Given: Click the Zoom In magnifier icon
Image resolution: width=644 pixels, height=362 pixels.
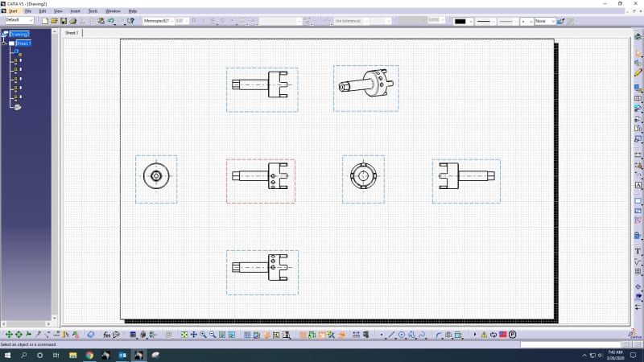Looking at the screenshot, I should (x=204, y=335).
